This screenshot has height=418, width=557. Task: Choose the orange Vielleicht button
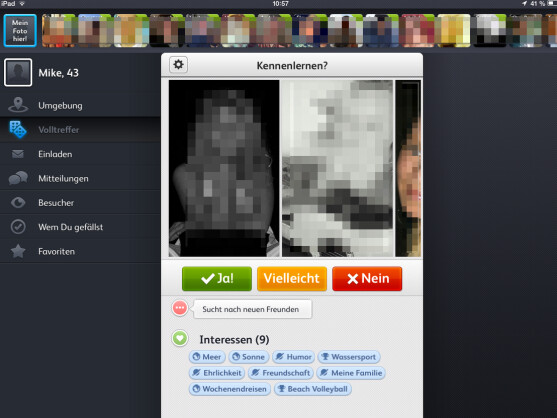pos(292,278)
